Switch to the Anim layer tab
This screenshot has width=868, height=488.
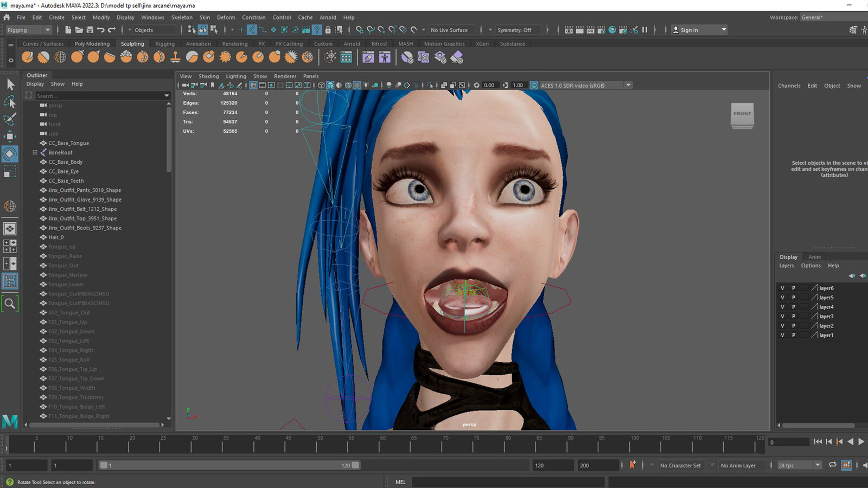(x=814, y=257)
